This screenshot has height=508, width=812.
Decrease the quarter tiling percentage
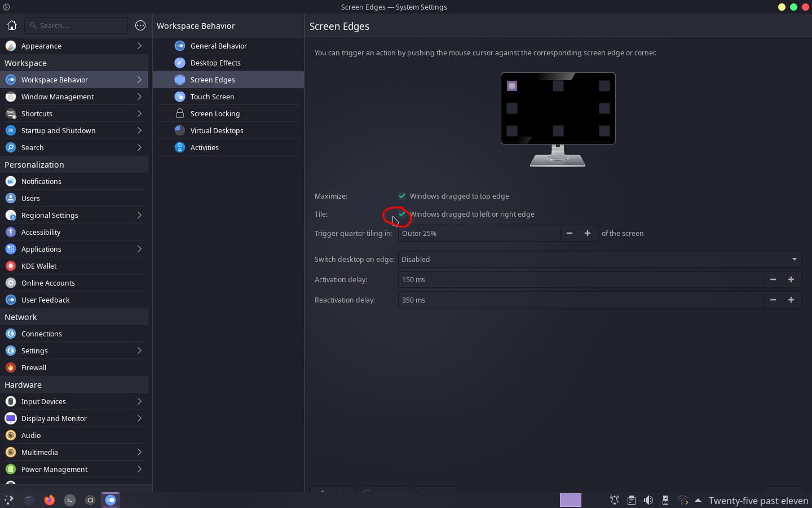pos(570,233)
